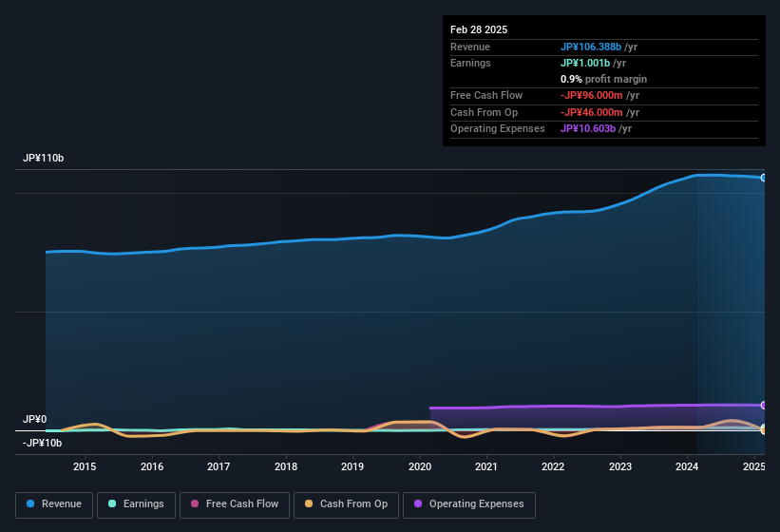The height and width of the screenshot is (532, 780).
Task: Click the orange Cash From Op endpoint marker
Action: click(763, 429)
